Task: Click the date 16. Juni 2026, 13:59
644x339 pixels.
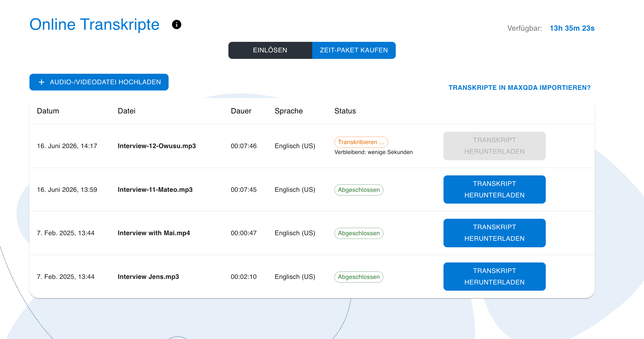Action: point(67,190)
